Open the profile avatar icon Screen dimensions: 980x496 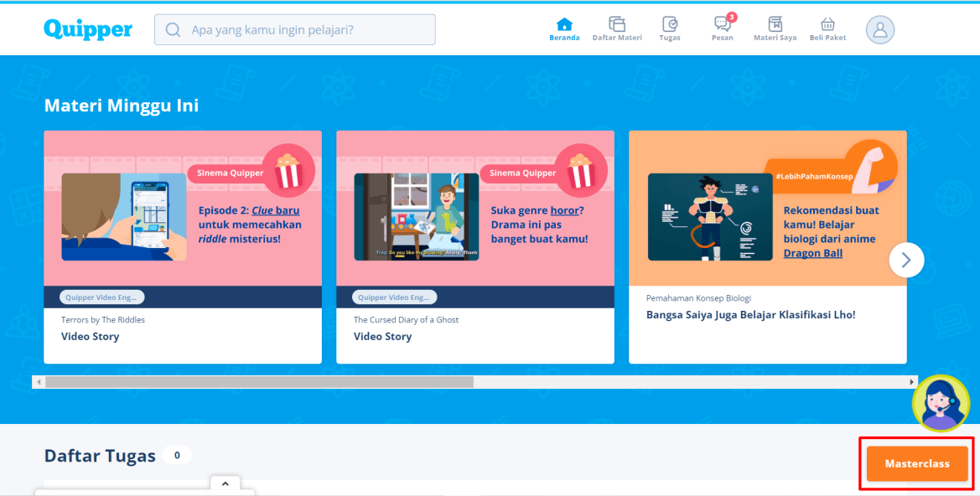(879, 29)
